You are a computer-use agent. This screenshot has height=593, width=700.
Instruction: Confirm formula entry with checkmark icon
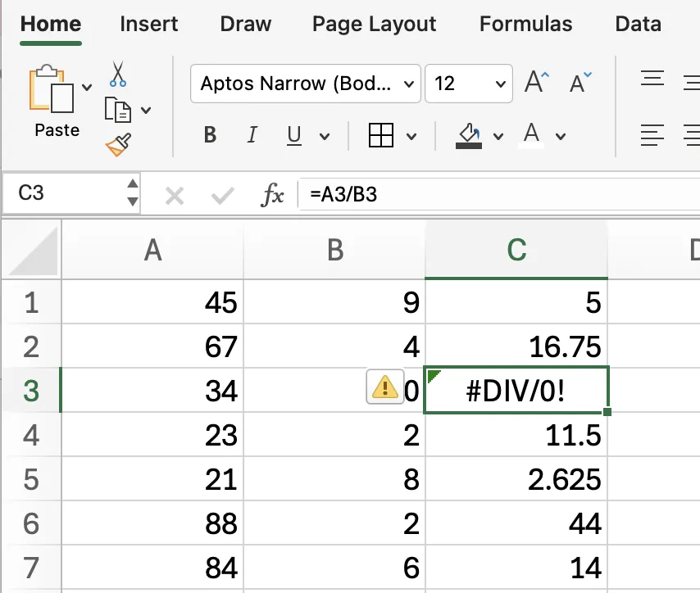(222, 196)
